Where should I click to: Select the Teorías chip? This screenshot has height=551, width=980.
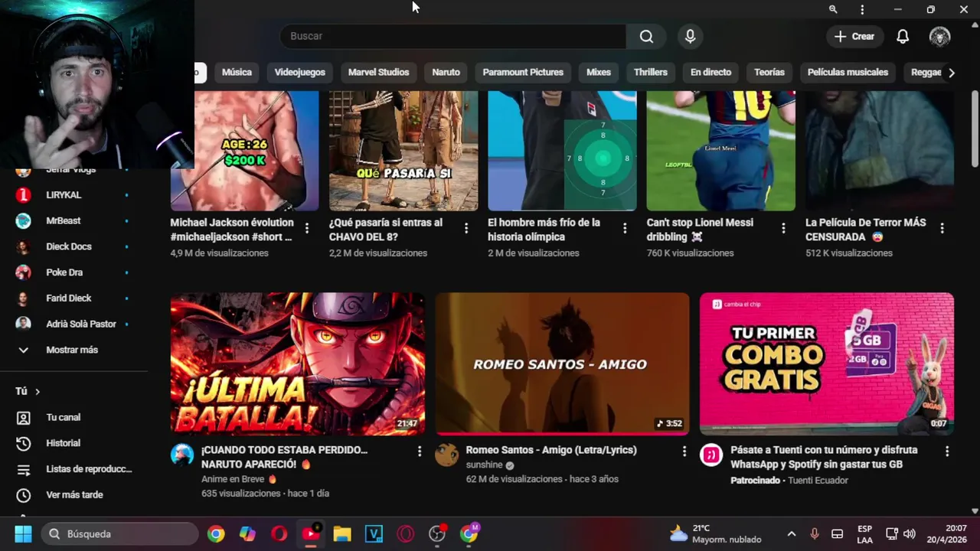(769, 72)
